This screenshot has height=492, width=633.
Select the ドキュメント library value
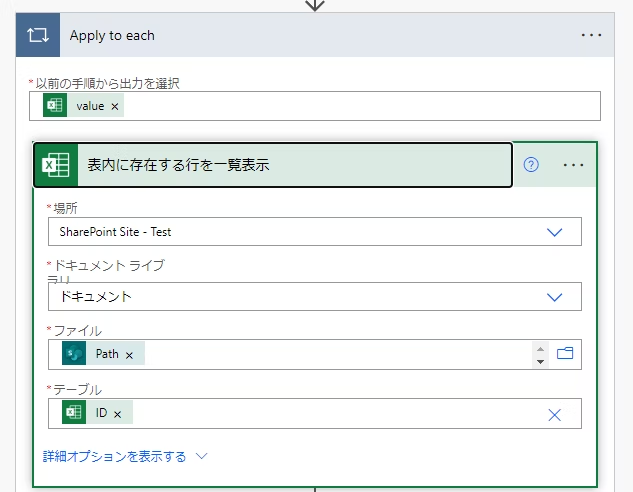point(96,297)
